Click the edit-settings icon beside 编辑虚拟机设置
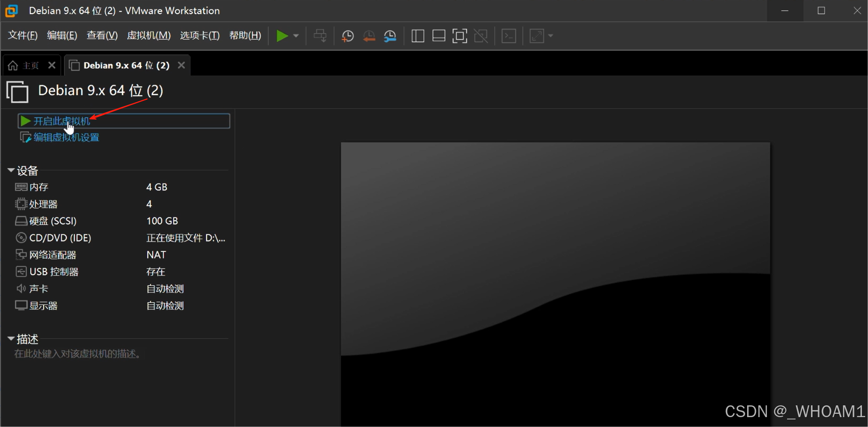Screen dimensions: 868x427 pos(25,137)
